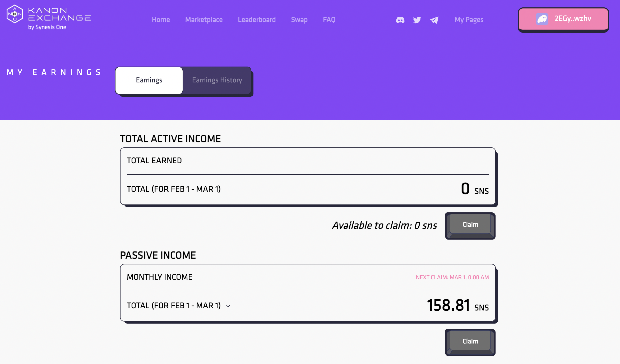Screen dimensions: 620x364
Task: Click the 'TOTAL ACTIVE INCOME' heading
Action: (x=170, y=139)
